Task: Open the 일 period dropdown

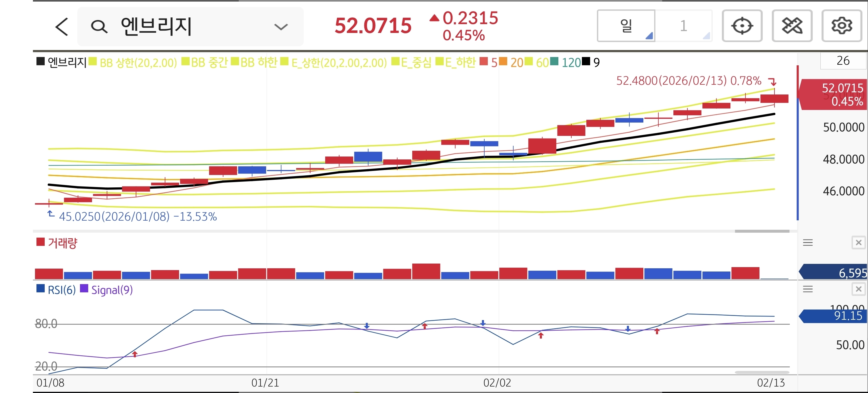Action: point(626,26)
